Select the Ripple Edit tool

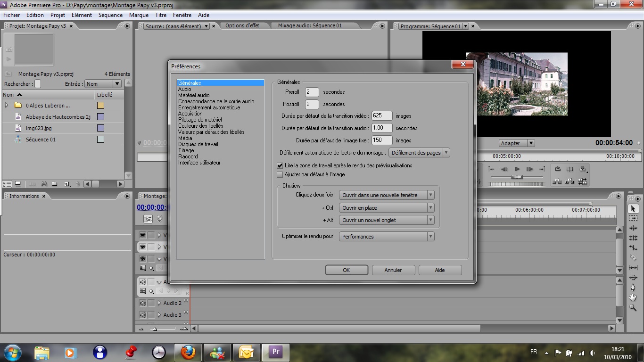click(x=633, y=228)
